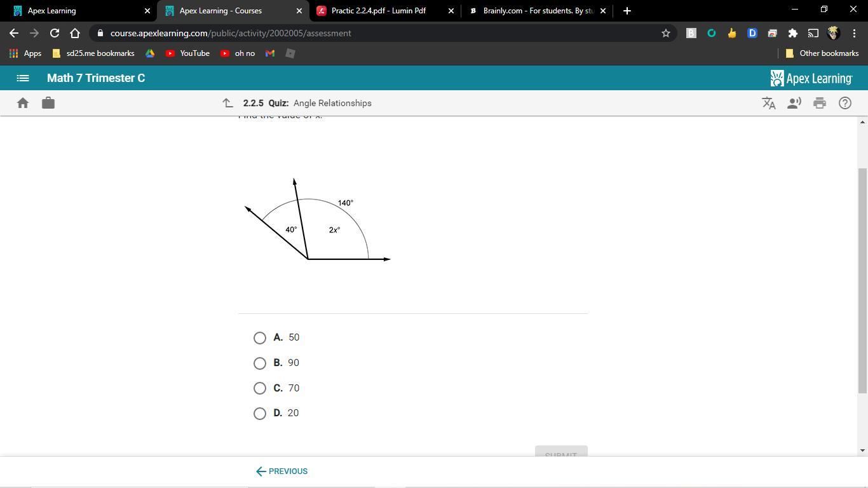Image resolution: width=868 pixels, height=488 pixels.
Task: Click the Math 7 Trimester C title
Action: pyautogui.click(x=96, y=78)
